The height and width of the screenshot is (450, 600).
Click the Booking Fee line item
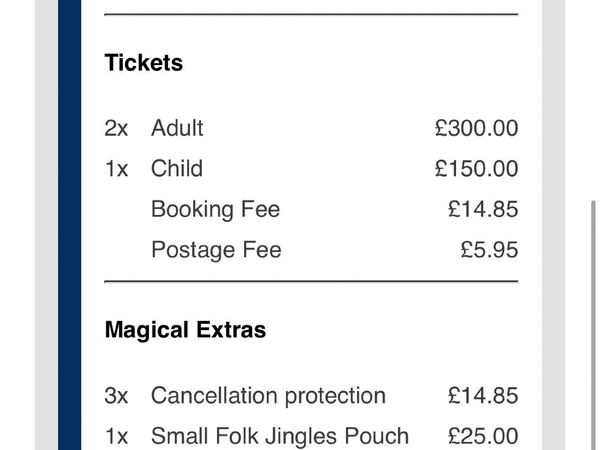(x=215, y=209)
